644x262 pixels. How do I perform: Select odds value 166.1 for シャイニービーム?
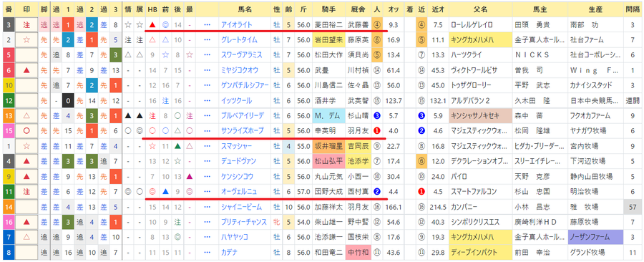(394, 207)
